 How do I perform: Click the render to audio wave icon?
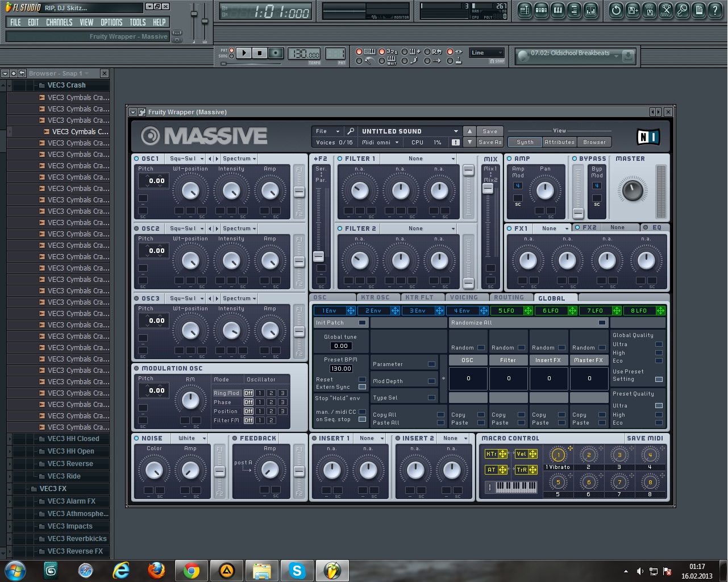649,10
